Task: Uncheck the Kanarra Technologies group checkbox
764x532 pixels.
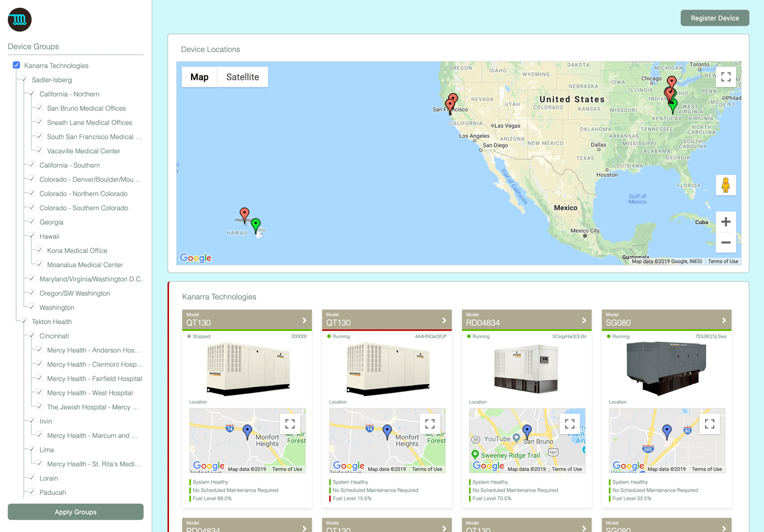Action: point(16,64)
